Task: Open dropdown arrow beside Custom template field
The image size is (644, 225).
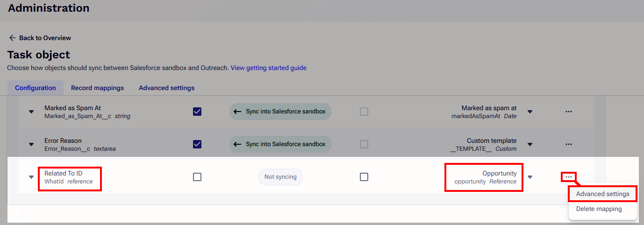Action: [x=530, y=145]
